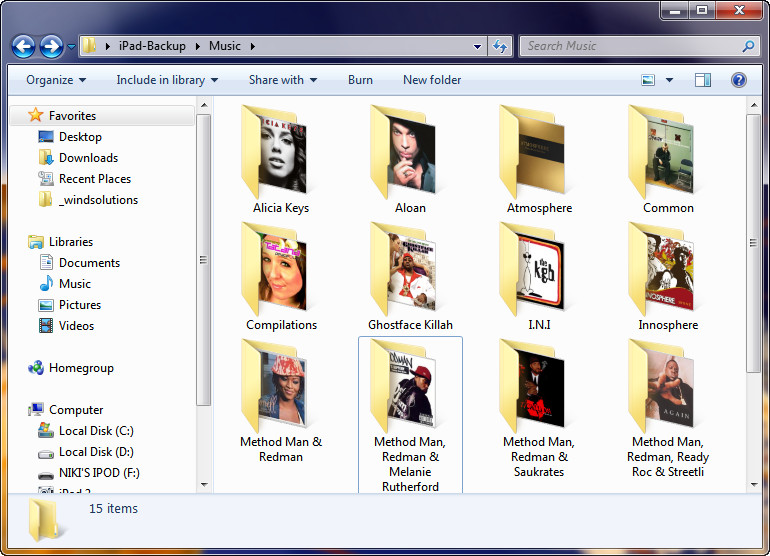The width and height of the screenshot is (770, 556).
Task: Click the Back navigation arrow
Action: tap(23, 47)
